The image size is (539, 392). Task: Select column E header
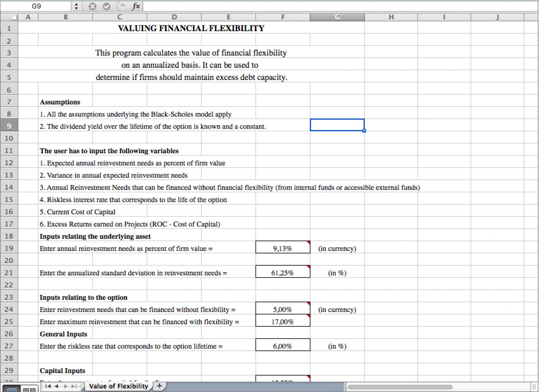pos(229,17)
